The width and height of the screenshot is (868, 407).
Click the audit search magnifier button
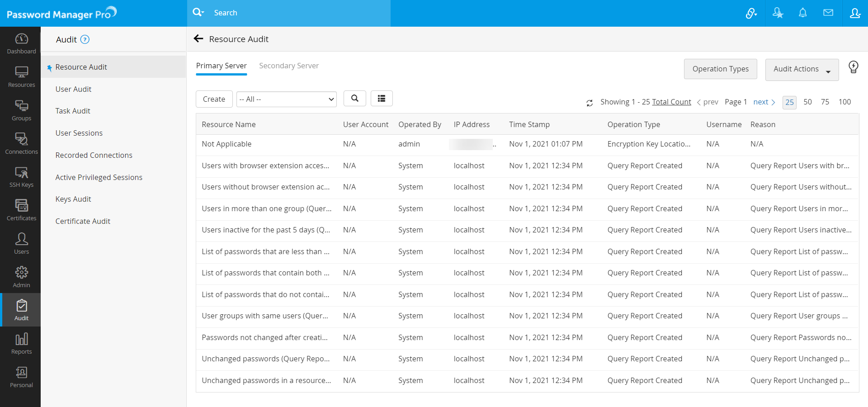click(355, 99)
